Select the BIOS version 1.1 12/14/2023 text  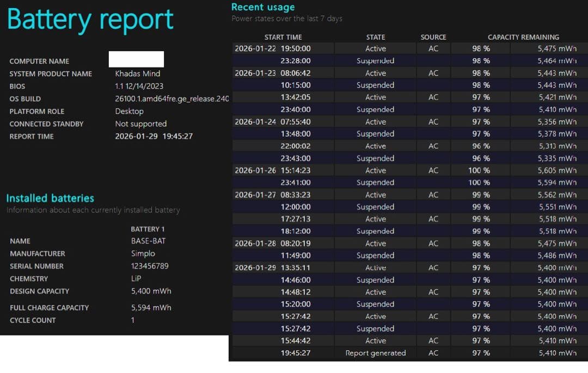point(139,86)
